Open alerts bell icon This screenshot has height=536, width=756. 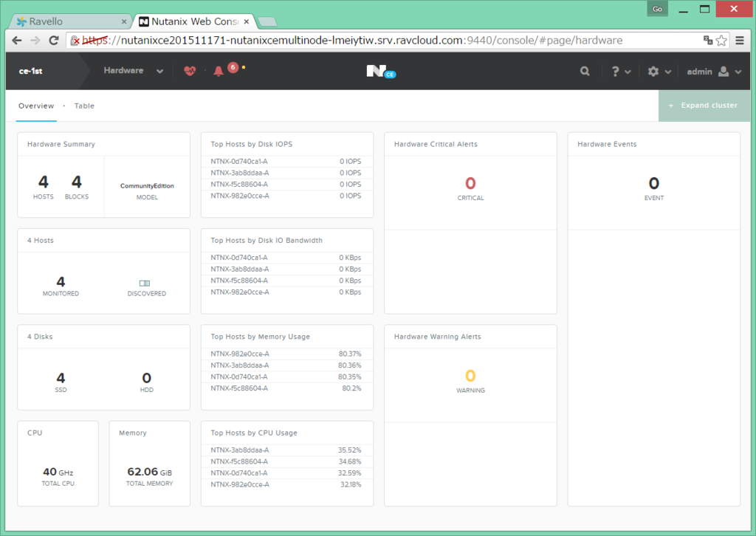[219, 72]
